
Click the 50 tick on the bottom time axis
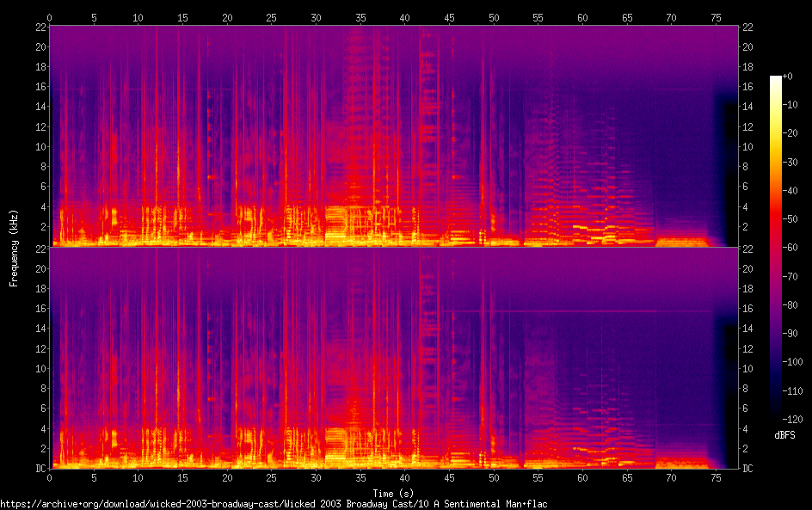coord(494,477)
